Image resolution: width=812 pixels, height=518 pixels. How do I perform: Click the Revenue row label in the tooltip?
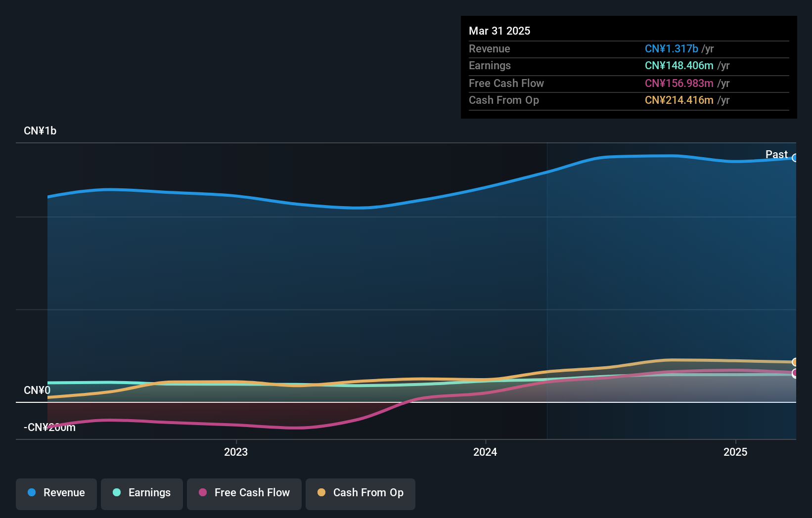pyautogui.click(x=490, y=48)
